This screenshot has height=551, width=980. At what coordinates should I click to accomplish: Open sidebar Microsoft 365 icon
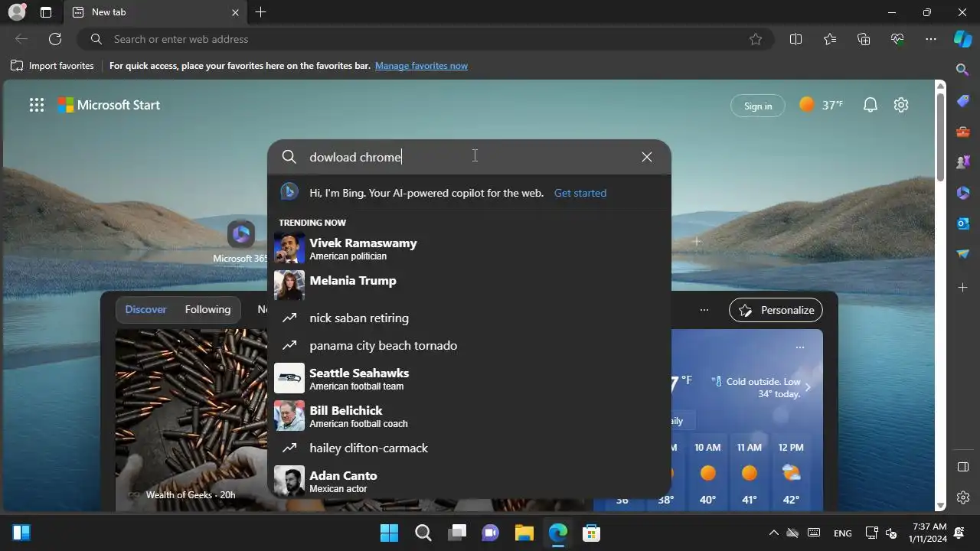point(963,193)
